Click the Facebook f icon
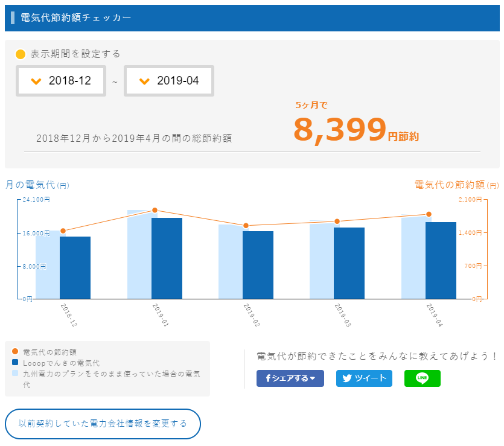 [x=267, y=378]
